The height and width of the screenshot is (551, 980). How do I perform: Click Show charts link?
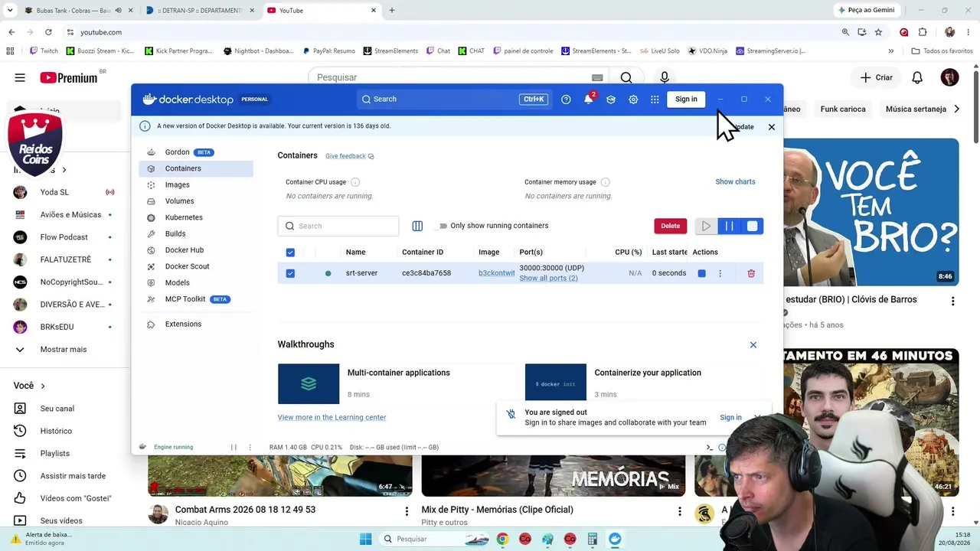pos(735,182)
